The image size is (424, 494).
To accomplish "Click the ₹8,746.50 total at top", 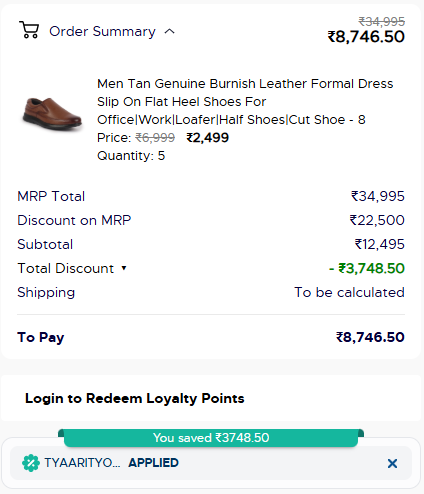I will click(x=366, y=36).
